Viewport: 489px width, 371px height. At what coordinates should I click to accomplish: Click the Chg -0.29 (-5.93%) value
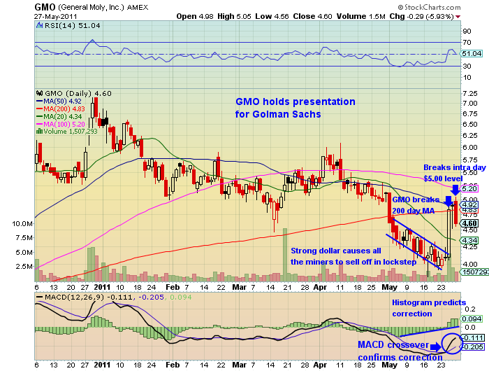[422, 16]
